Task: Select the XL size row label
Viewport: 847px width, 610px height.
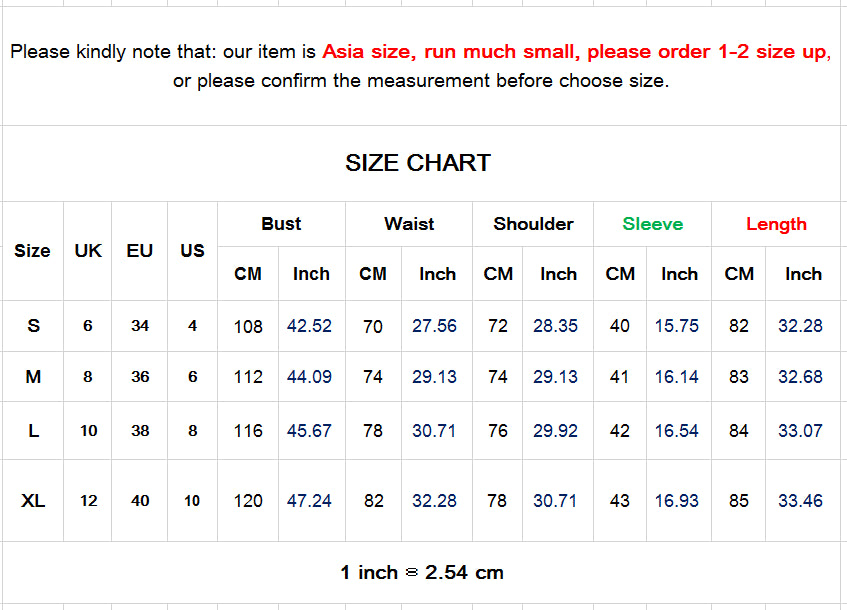Action: 33,500
